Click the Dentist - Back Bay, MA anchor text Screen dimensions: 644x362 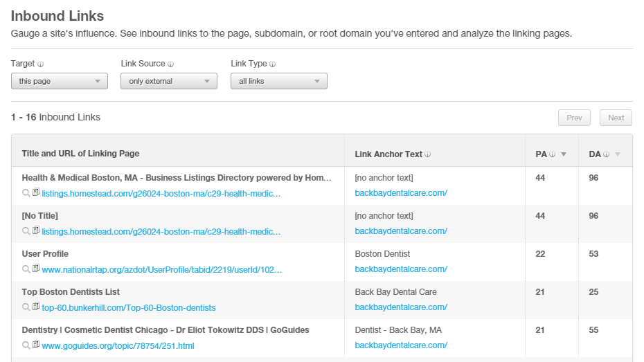click(398, 330)
